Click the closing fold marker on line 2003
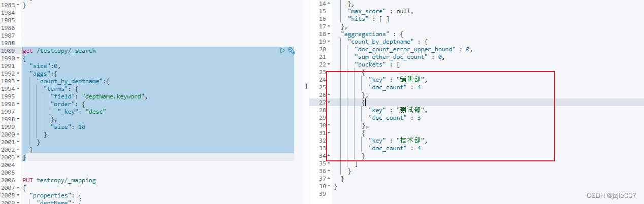Screen dimensions: 644x204 point(19,157)
